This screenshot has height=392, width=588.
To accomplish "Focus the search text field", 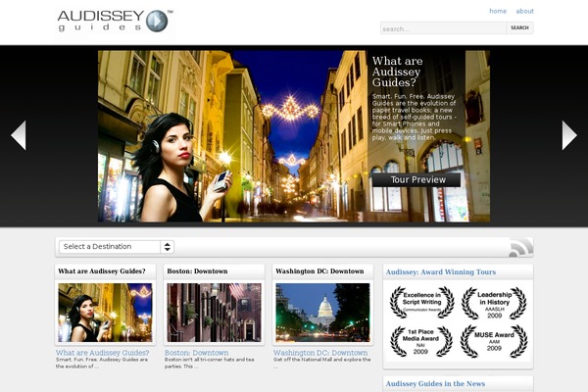I will pyautogui.click(x=443, y=28).
